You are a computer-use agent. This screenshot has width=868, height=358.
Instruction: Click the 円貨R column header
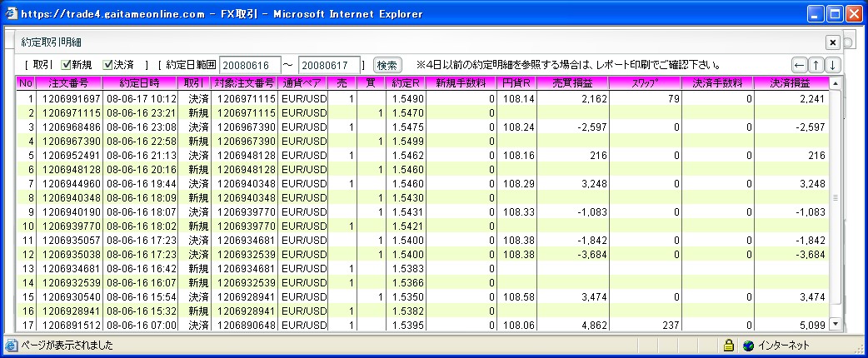(x=516, y=83)
